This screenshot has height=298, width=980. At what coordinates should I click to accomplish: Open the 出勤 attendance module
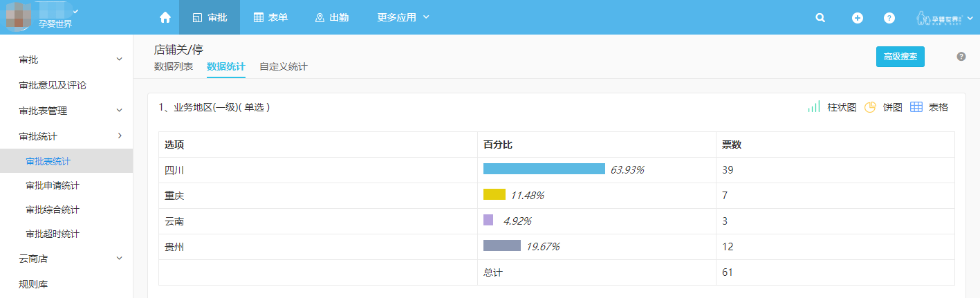332,17
